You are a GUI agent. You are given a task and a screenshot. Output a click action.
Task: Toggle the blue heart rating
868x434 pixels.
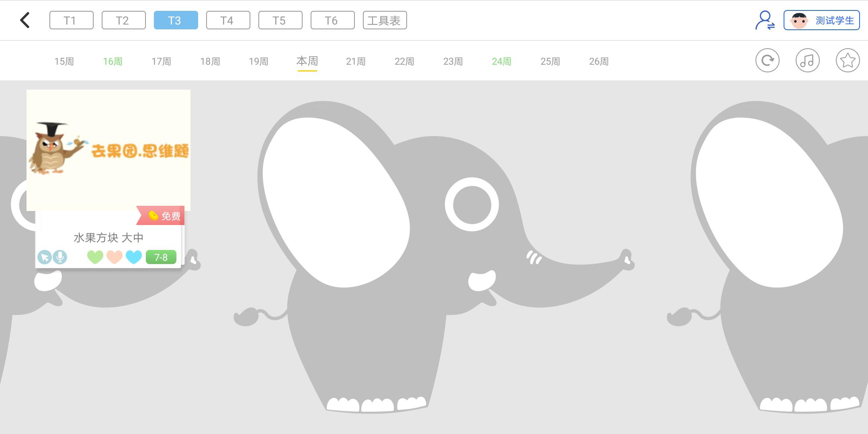coord(133,257)
